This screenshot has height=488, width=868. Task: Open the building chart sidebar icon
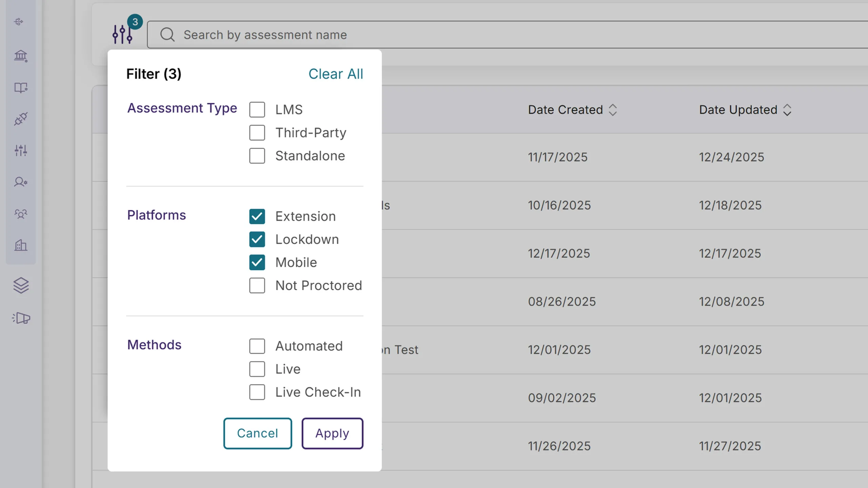point(21,245)
